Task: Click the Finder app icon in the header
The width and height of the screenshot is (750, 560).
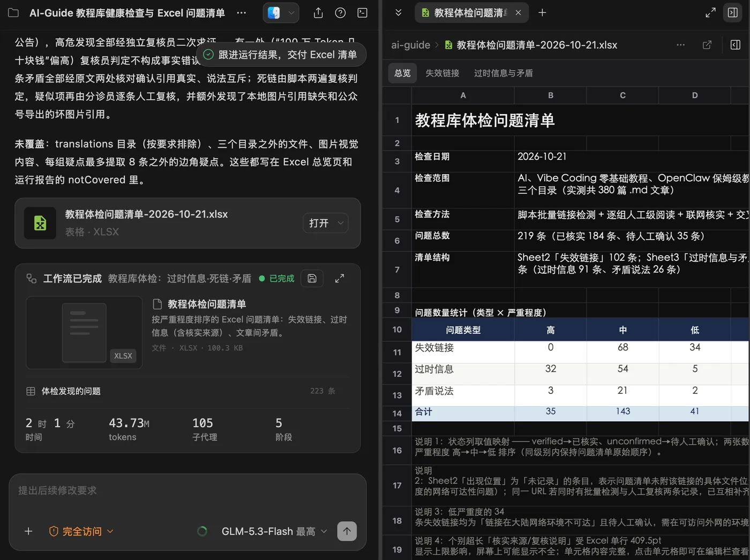Action: click(274, 13)
